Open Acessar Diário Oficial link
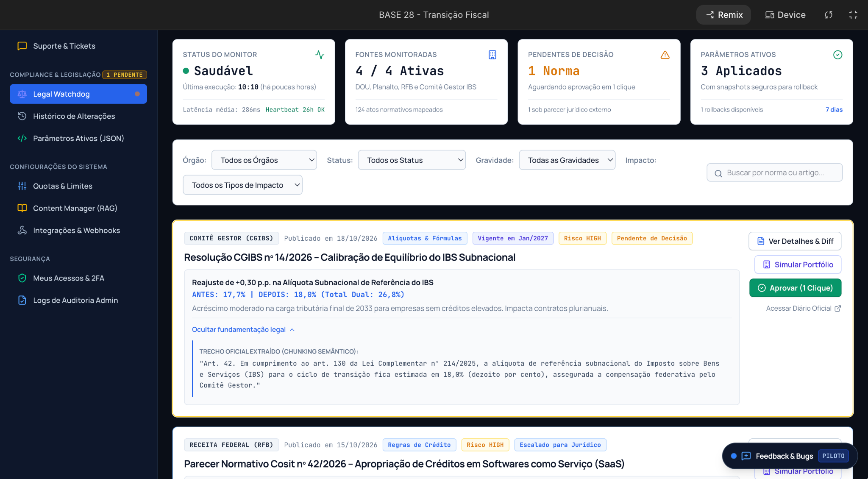The height and width of the screenshot is (479, 868). tap(803, 308)
